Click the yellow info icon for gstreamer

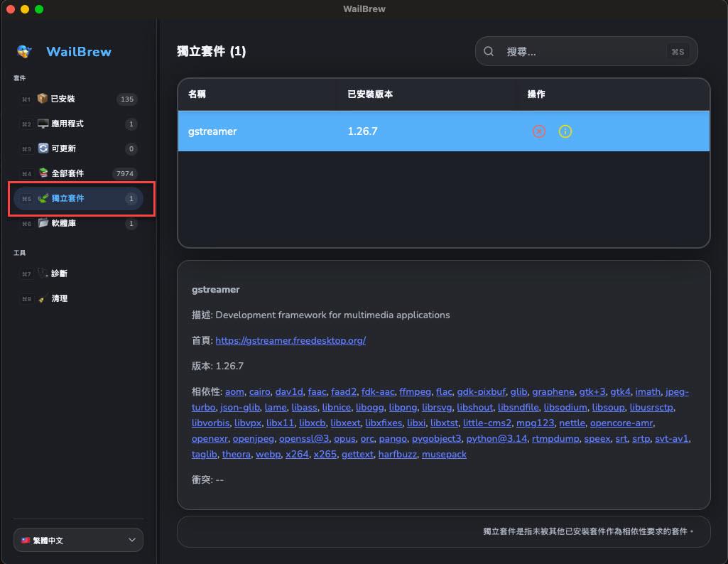tap(565, 131)
